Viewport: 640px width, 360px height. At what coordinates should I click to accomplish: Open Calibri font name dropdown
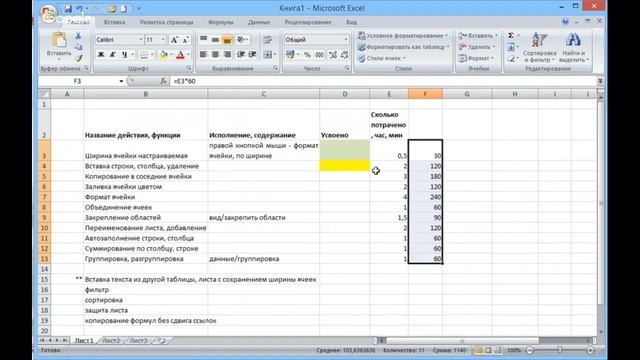pyautogui.click(x=141, y=40)
